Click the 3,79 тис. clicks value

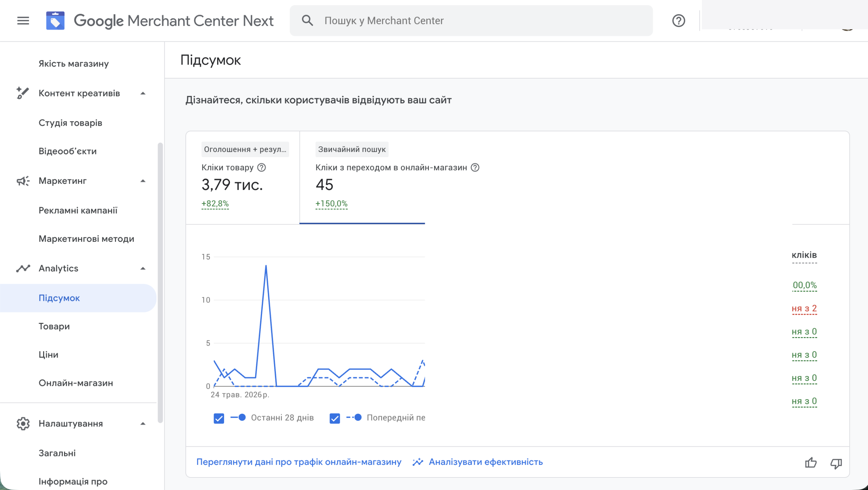pyautogui.click(x=232, y=185)
